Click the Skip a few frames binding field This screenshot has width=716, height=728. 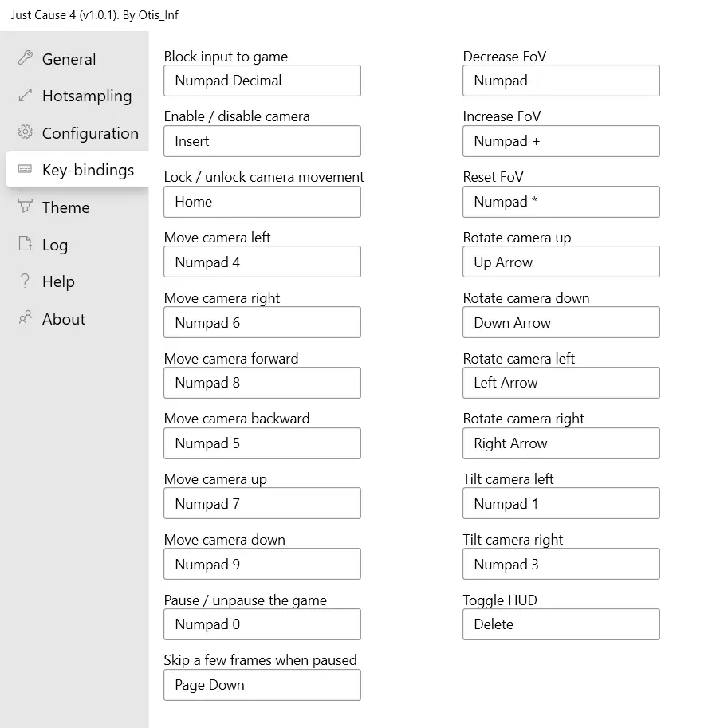tap(262, 685)
